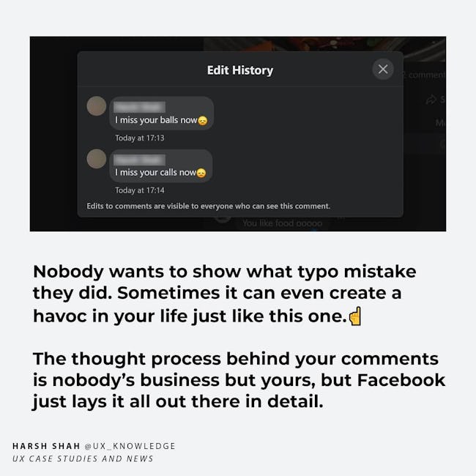The width and height of the screenshot is (476, 476).
Task: Click the 'UX CASE STUDIES AND NEWS' tagline
Action: point(83,458)
